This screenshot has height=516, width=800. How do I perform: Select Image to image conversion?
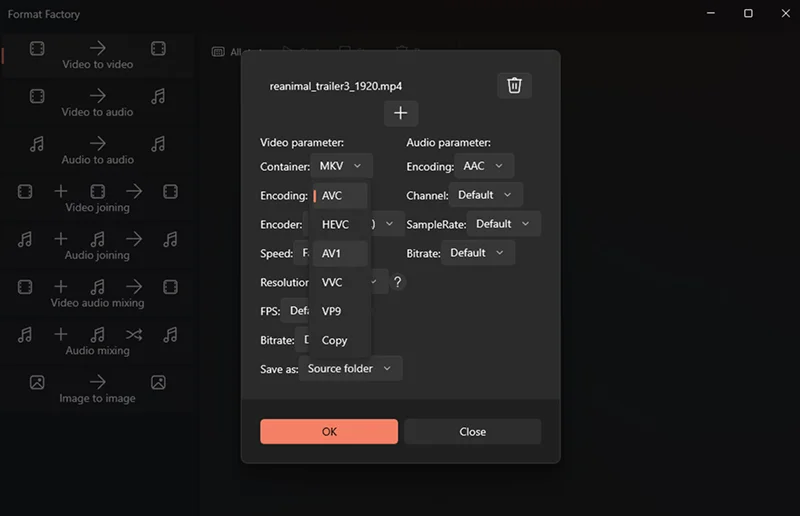pos(97,389)
